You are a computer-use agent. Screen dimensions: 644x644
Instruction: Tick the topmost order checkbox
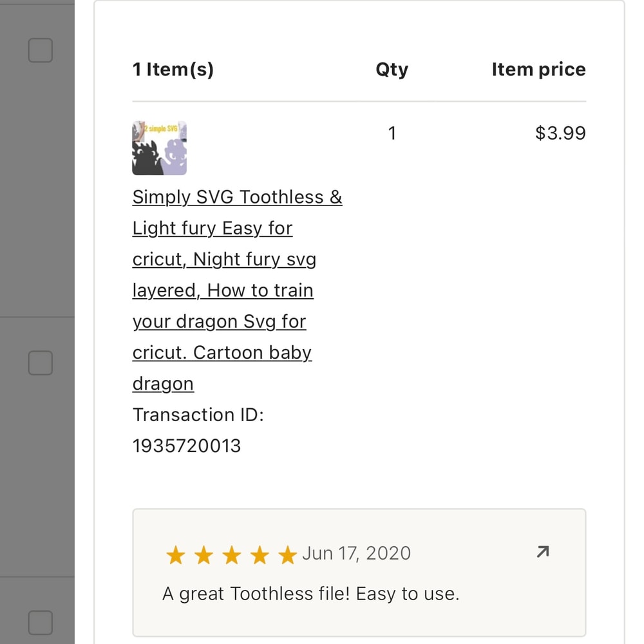(x=41, y=50)
